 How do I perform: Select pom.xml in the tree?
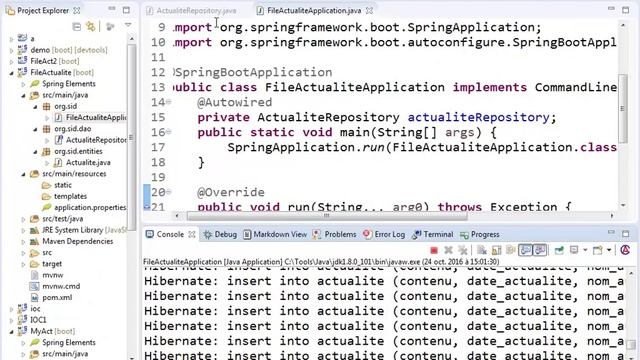(x=51, y=298)
